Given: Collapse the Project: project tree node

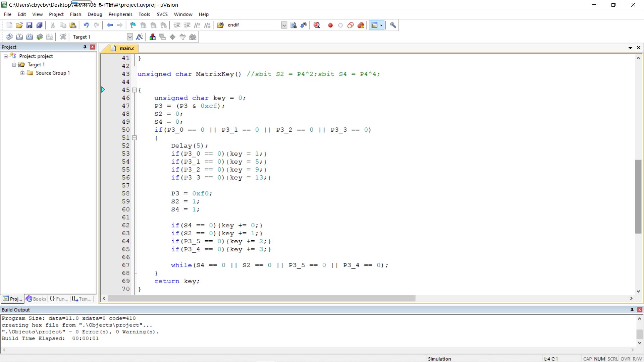Looking at the screenshot, I should [x=6, y=56].
